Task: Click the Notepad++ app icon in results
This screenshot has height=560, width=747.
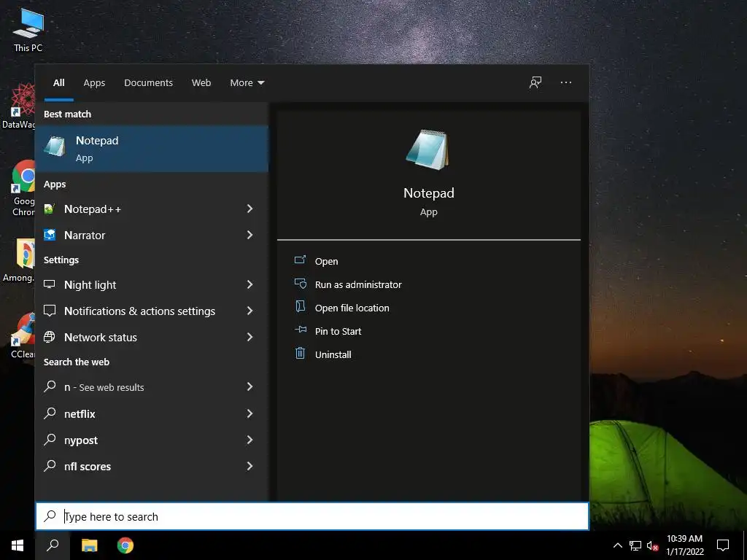Action: pyautogui.click(x=50, y=209)
